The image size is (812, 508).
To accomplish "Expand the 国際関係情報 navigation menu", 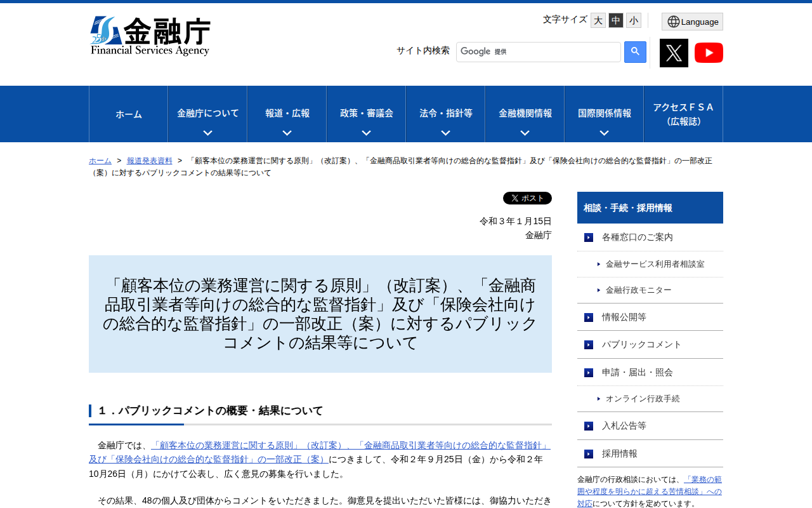I will tap(603, 114).
